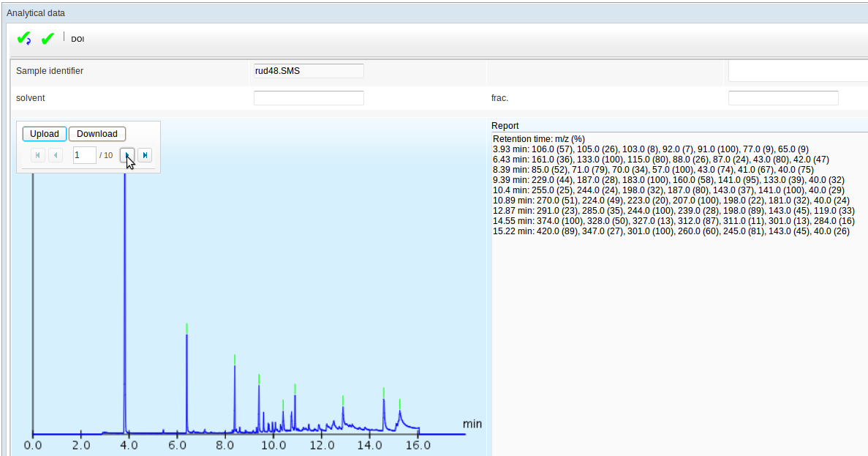Click the empty field right of Sample identifier

tap(797, 71)
